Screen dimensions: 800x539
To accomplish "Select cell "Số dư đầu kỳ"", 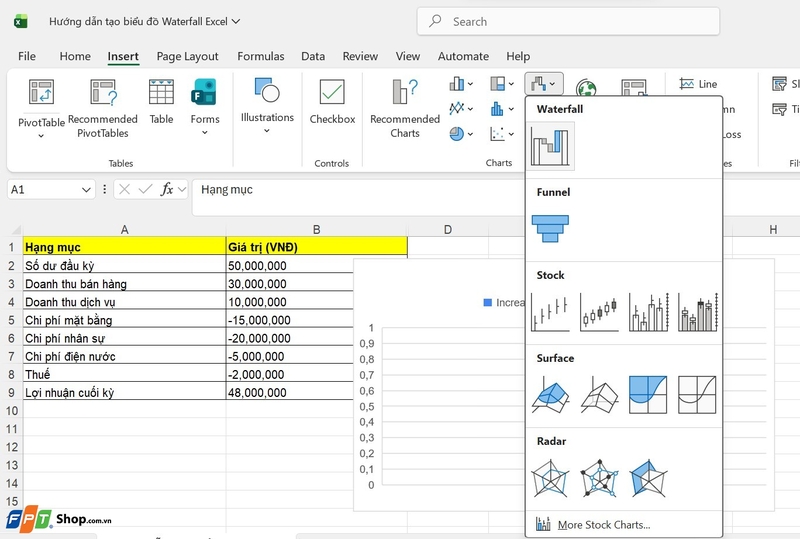I will (124, 265).
